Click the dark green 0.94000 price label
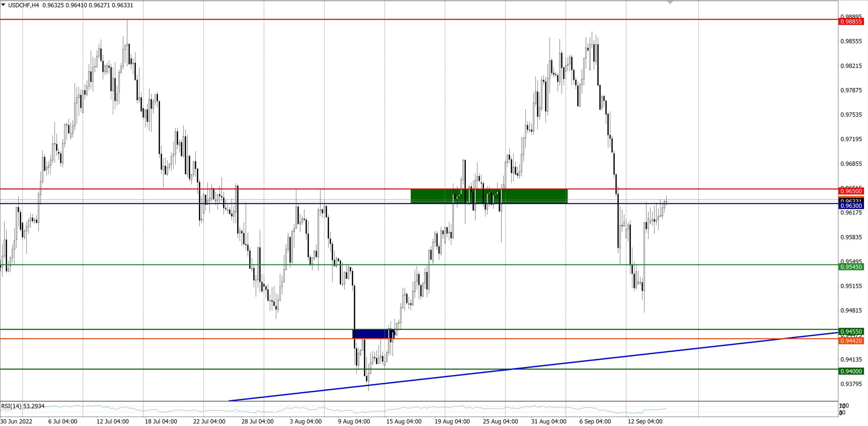The image size is (868, 426). tap(851, 371)
